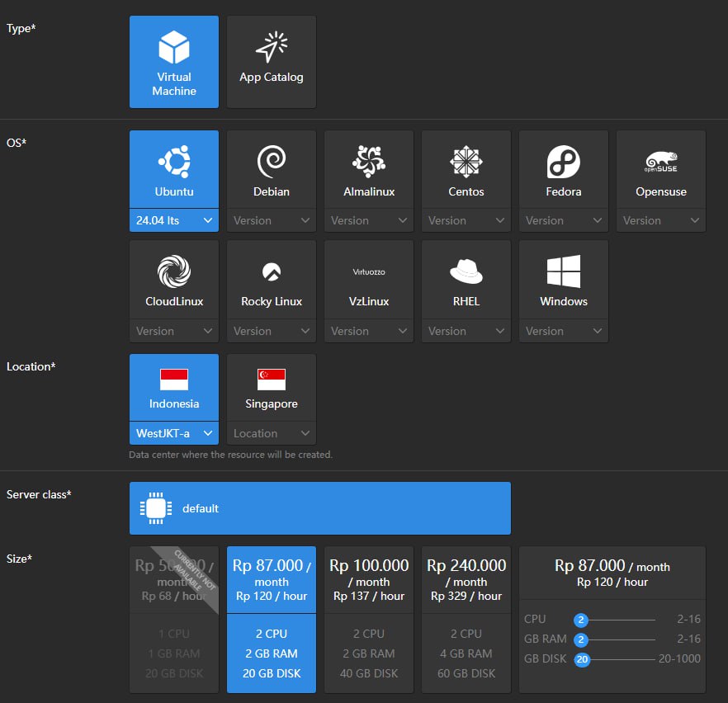Viewport: 728px width, 703px height.
Task: Select the CloudLinux swirl icon
Action: [x=174, y=271]
